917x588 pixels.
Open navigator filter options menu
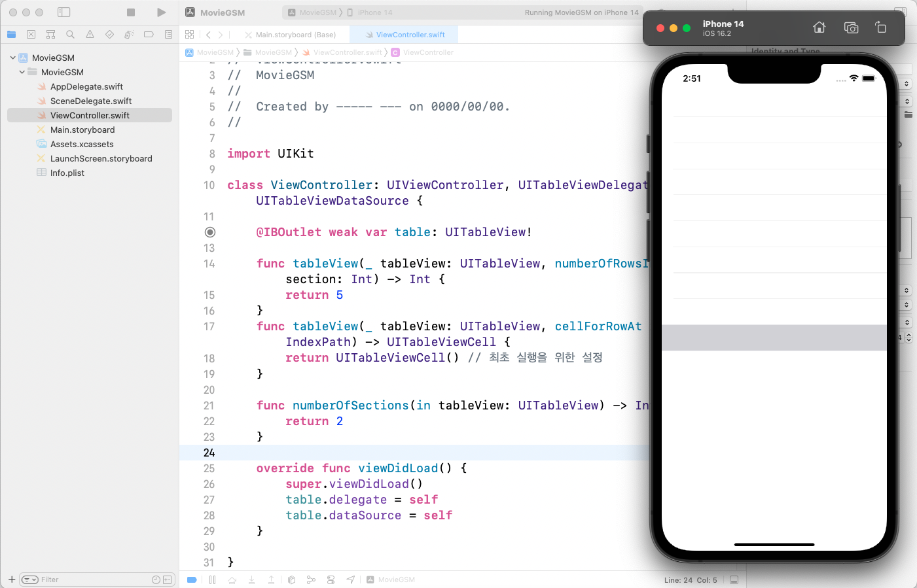tap(30, 579)
